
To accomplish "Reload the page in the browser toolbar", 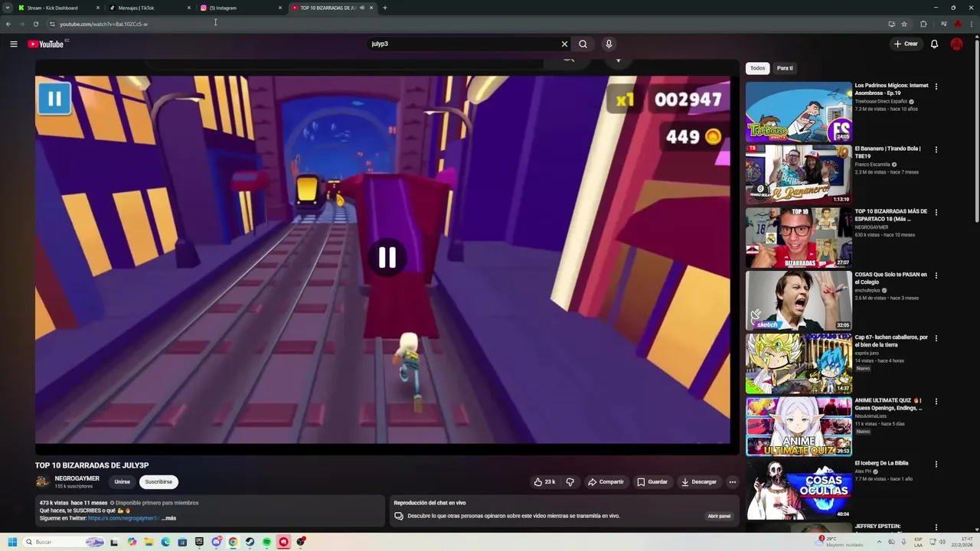I will [x=35, y=24].
